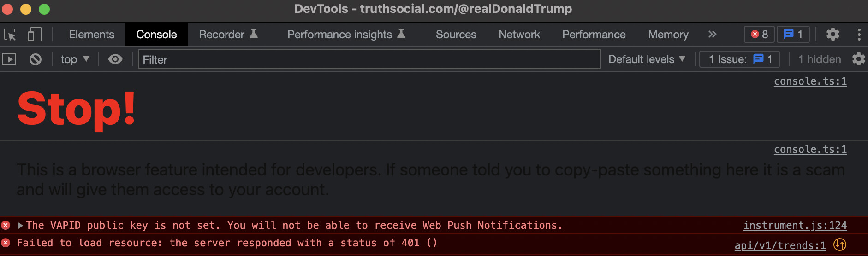
Task: Expand the VAPID public key error
Action: (x=20, y=226)
